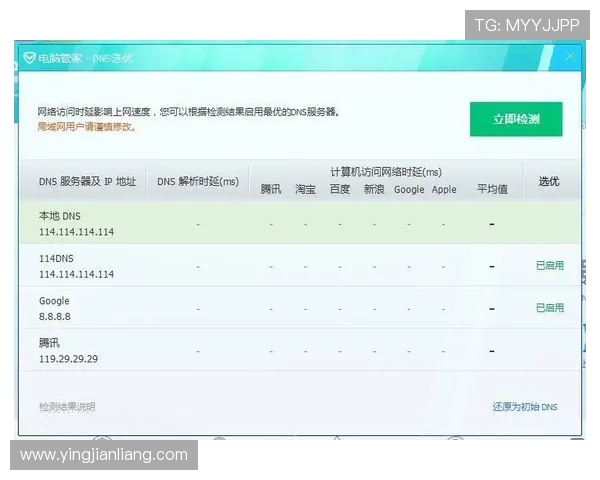Select the Google server name
This screenshot has height=480, width=600.
[x=54, y=301]
